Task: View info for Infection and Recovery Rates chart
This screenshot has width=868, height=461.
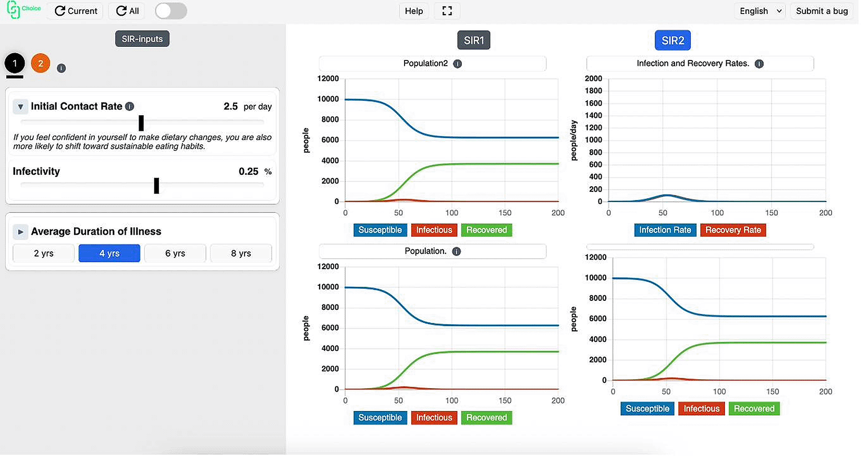Action: pyautogui.click(x=759, y=64)
